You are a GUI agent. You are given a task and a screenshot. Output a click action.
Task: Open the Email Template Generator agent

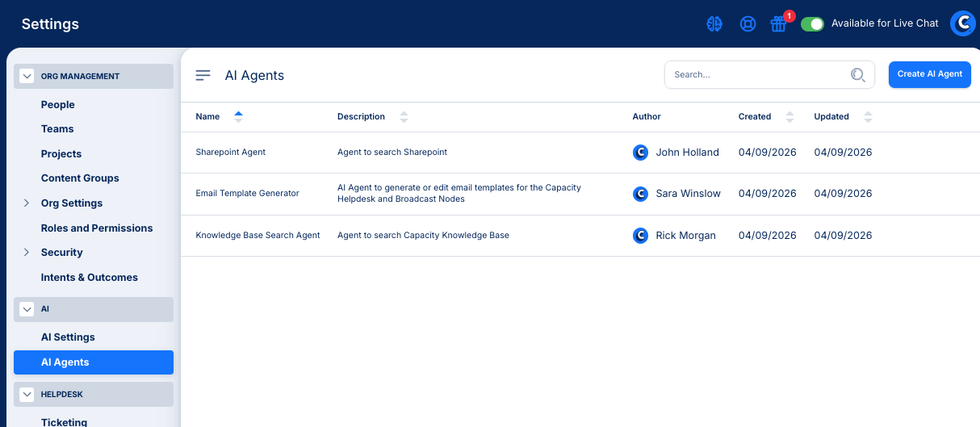247,194
